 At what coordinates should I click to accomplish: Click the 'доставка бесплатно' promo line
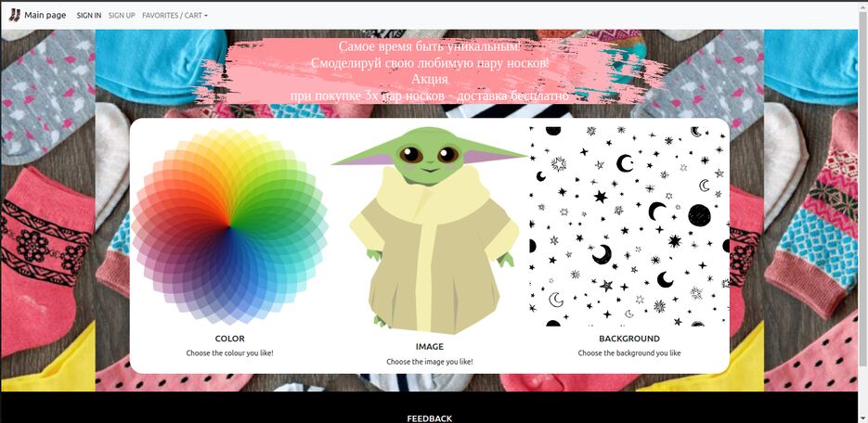point(430,96)
